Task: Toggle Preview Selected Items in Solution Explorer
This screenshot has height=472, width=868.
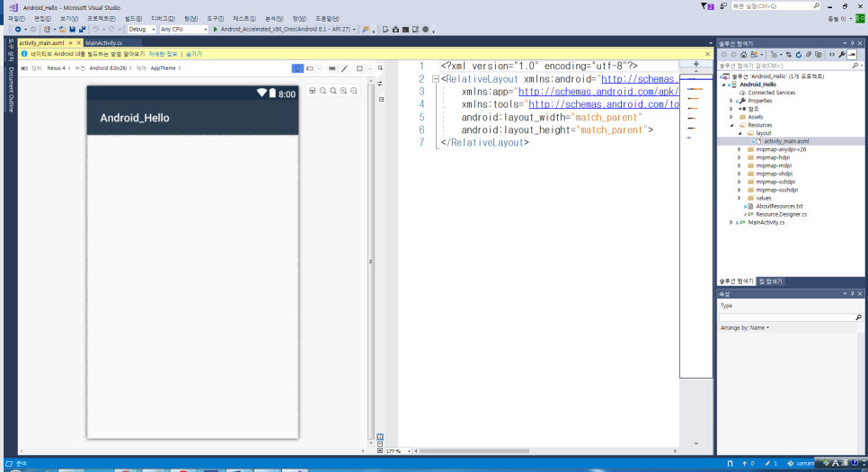Action: [852, 54]
